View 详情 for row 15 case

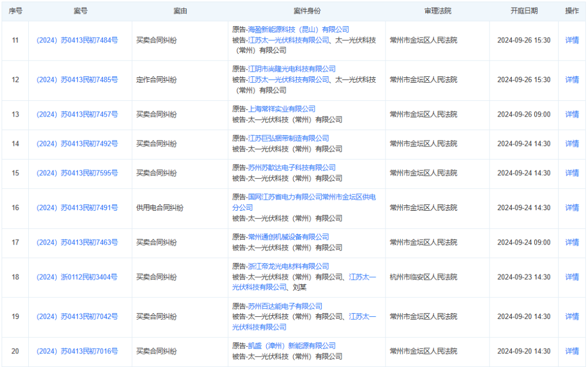pyautogui.click(x=572, y=173)
